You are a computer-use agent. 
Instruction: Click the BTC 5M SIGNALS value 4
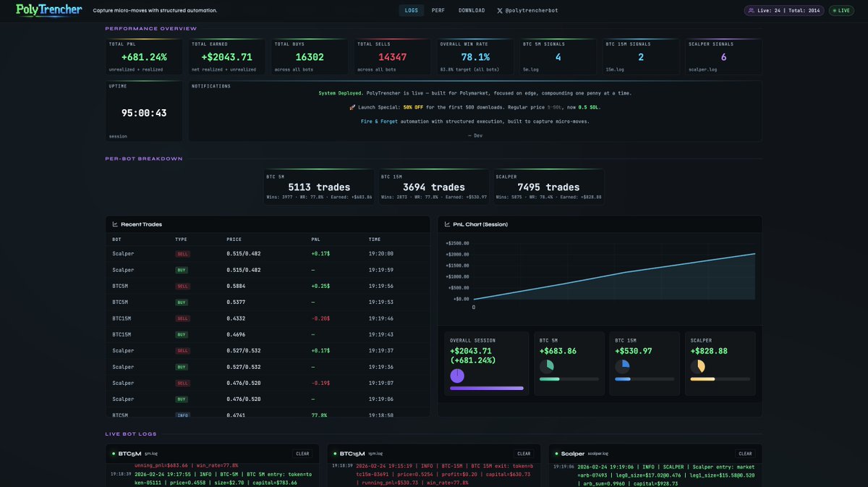558,56
